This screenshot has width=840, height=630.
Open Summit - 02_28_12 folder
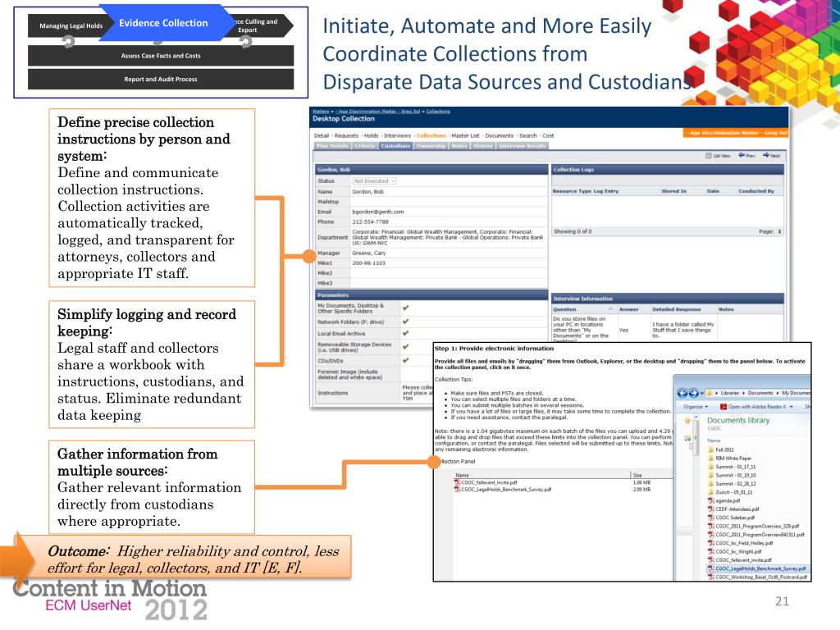click(x=732, y=484)
